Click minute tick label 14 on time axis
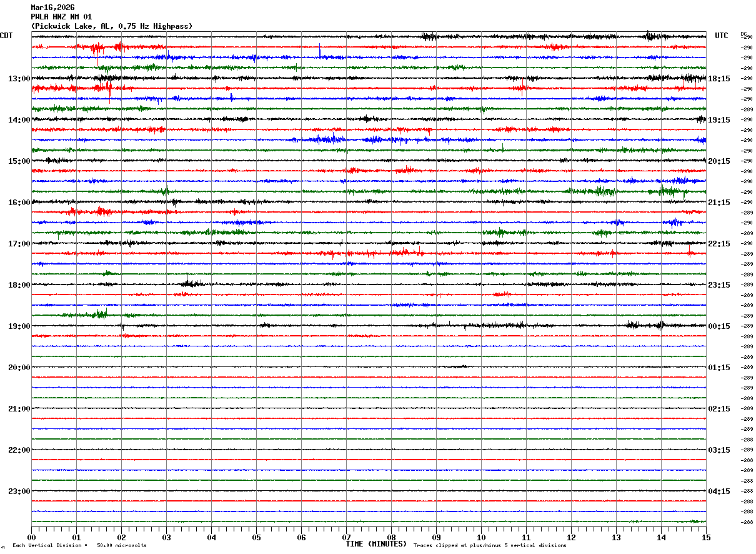The height and width of the screenshot is (554, 756). [x=661, y=537]
